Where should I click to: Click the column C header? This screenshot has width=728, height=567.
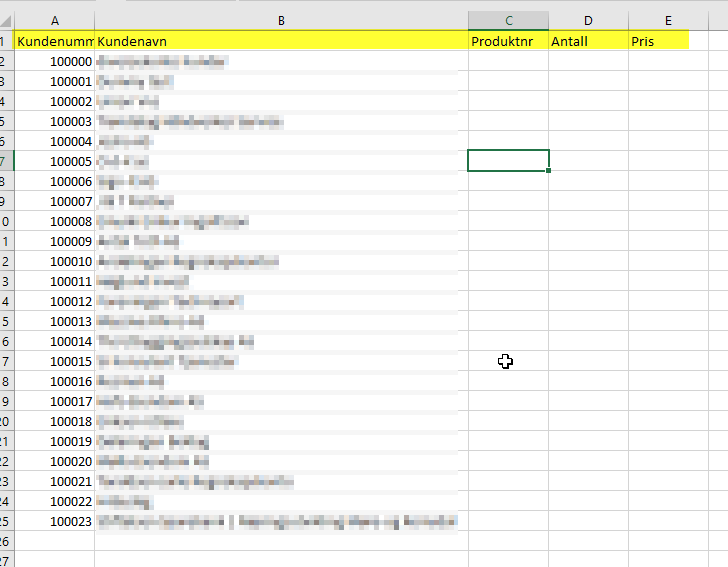[508, 20]
